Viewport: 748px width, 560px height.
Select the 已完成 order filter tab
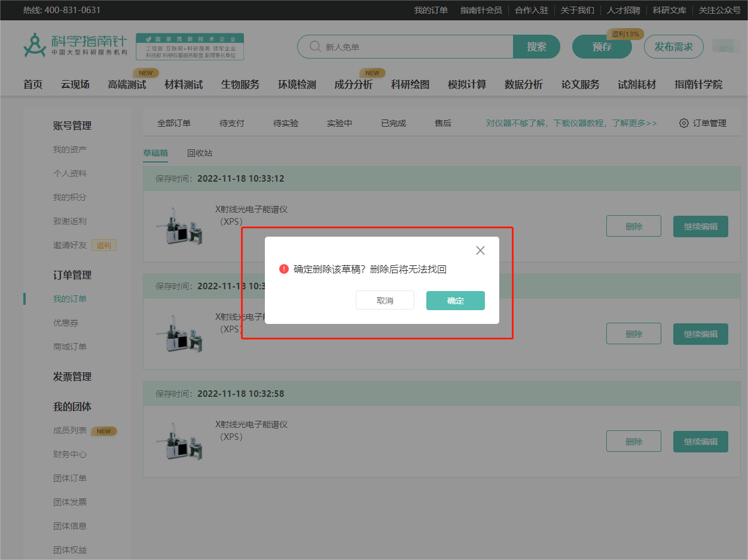click(x=392, y=123)
